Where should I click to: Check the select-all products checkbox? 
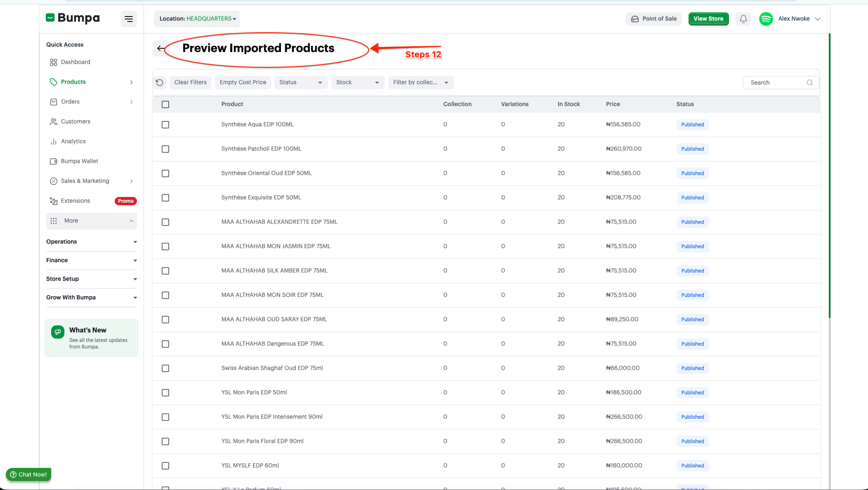click(165, 104)
